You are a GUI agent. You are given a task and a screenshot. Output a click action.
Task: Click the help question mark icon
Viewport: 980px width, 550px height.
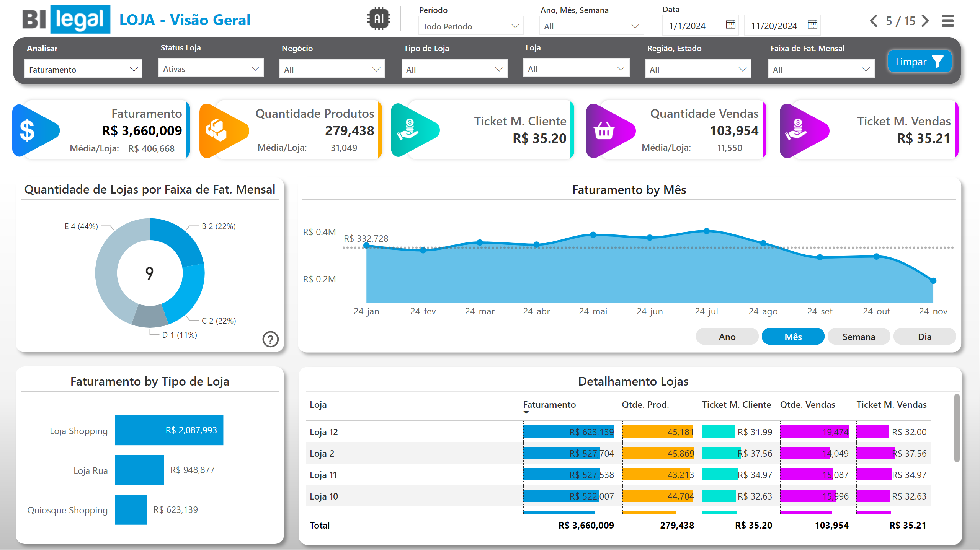point(270,339)
